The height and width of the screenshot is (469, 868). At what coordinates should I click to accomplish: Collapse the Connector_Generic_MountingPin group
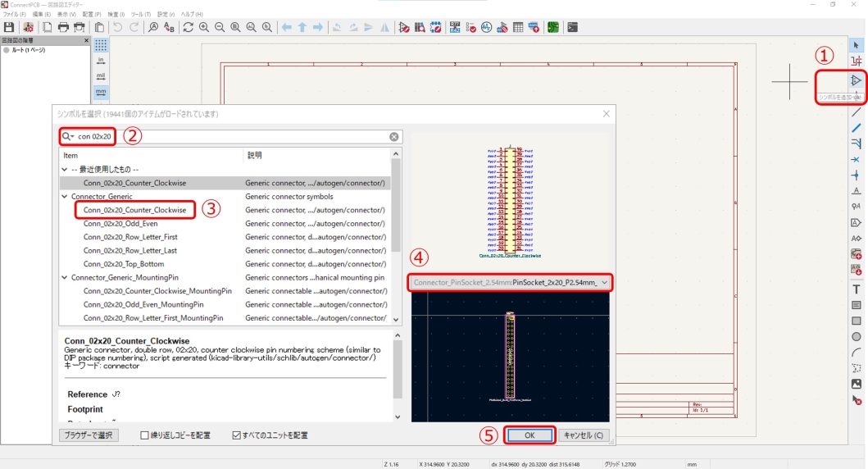pyautogui.click(x=65, y=278)
